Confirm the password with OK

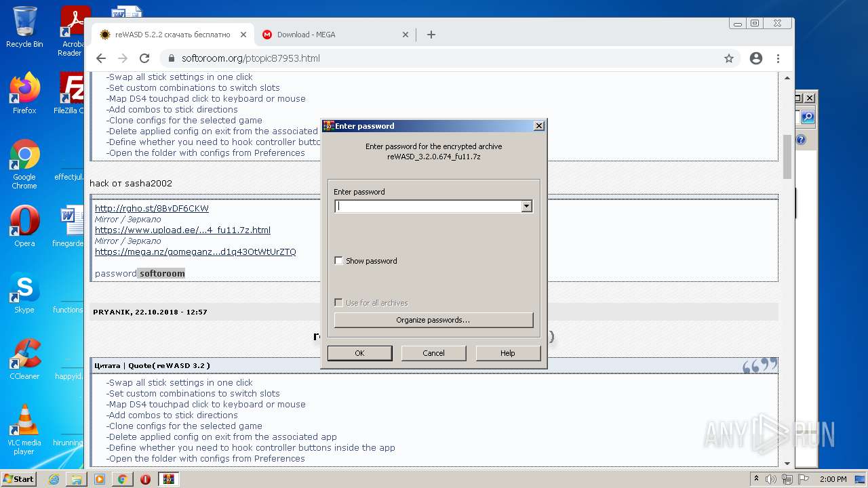(359, 353)
